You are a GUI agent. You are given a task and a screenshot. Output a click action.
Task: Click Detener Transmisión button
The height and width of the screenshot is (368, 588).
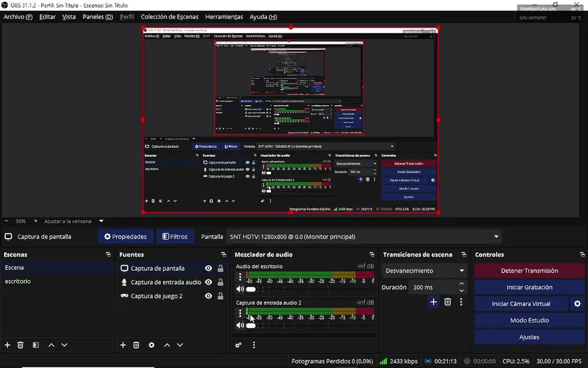529,270
